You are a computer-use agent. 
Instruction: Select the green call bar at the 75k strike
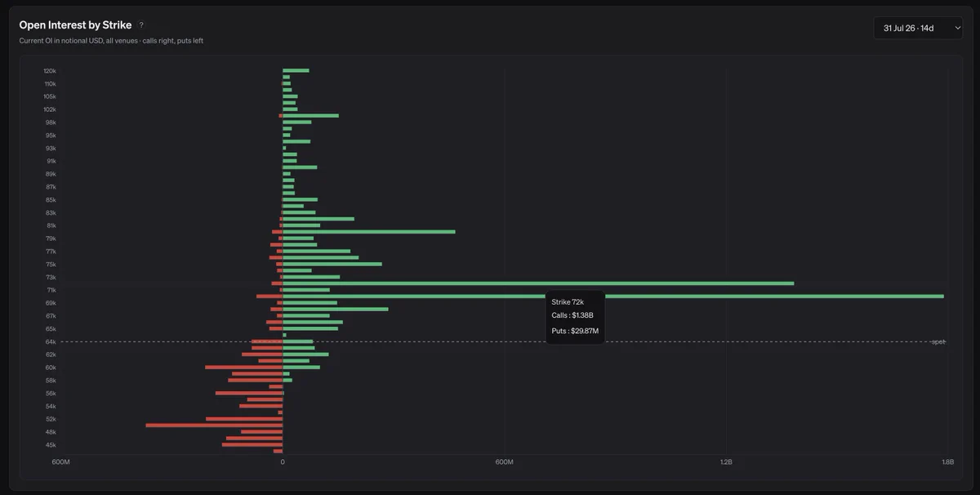coord(332,264)
